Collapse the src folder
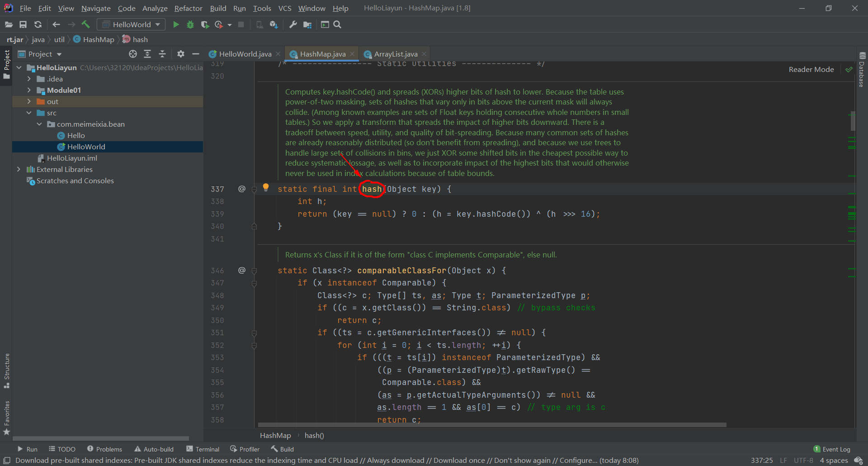868x466 pixels. click(x=29, y=113)
